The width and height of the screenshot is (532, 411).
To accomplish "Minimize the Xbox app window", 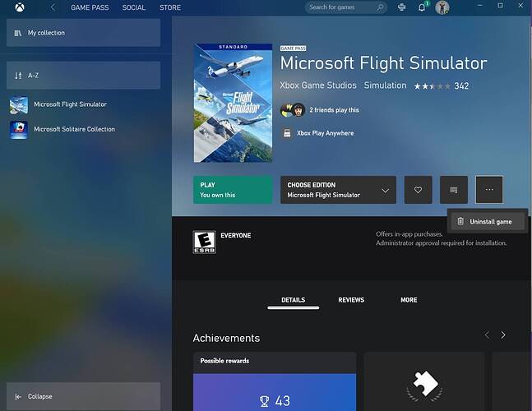I will click(x=480, y=6).
